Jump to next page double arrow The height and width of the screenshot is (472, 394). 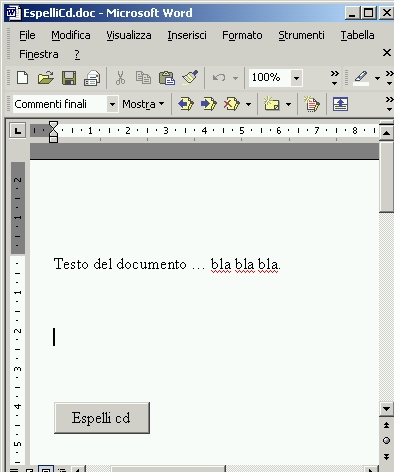click(386, 456)
